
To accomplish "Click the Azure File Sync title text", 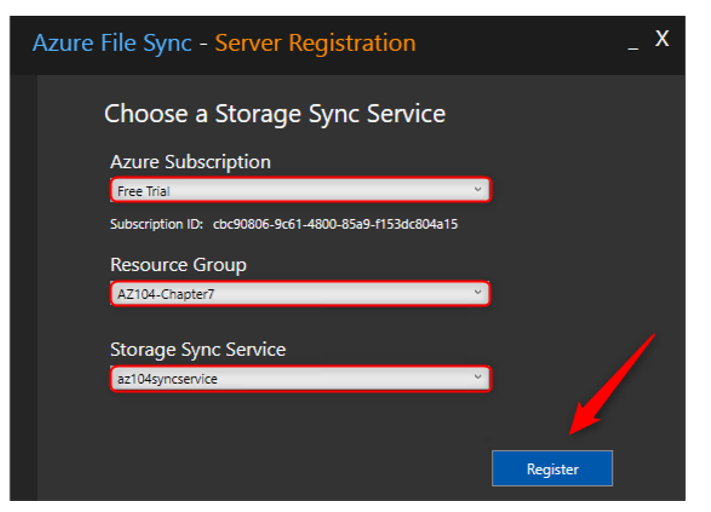I will click(x=112, y=44).
